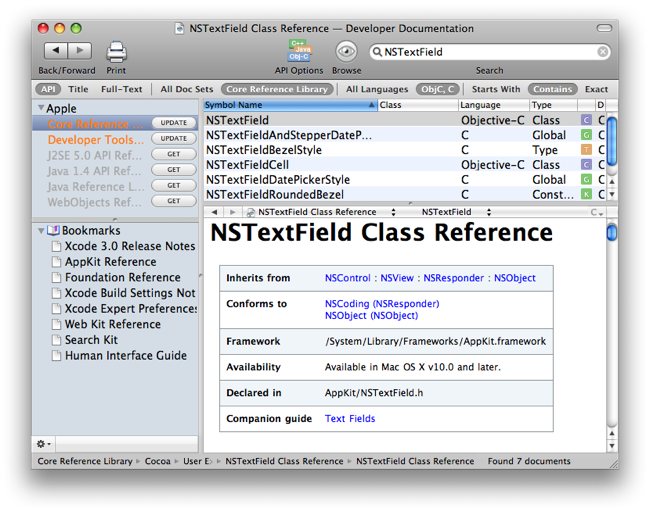Click the Browse eye icon
Viewport: 650px width, 512px height.
tap(346, 51)
